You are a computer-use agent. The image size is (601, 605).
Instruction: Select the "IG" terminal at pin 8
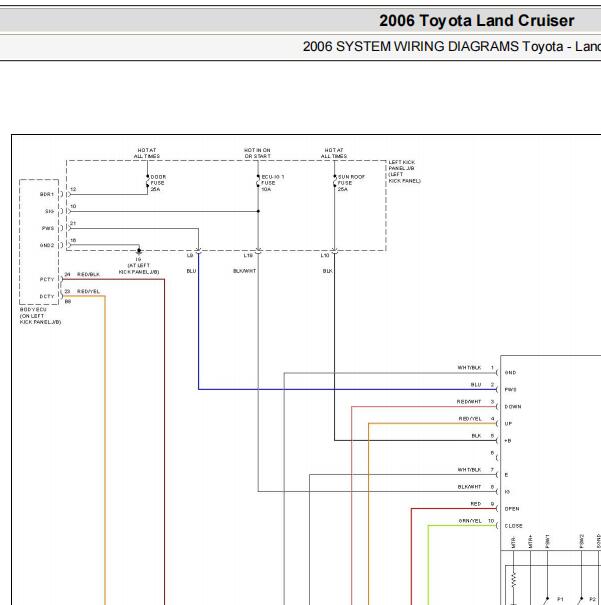click(x=507, y=492)
